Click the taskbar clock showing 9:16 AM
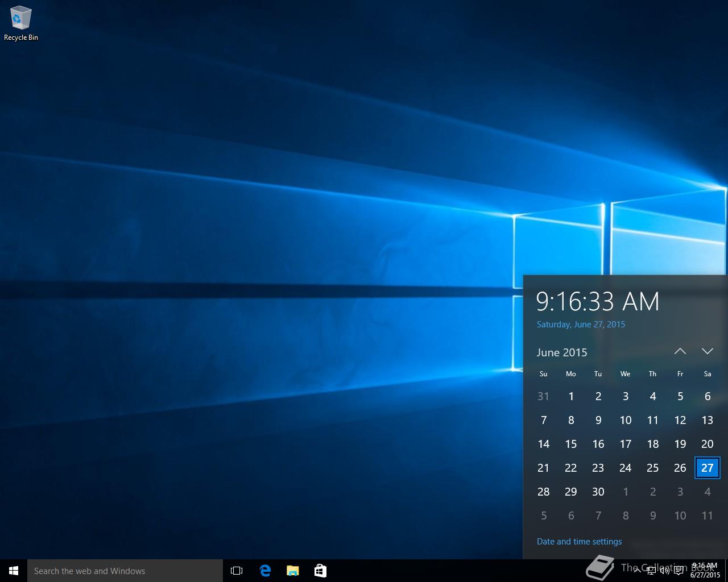This screenshot has height=582, width=728. [x=704, y=570]
